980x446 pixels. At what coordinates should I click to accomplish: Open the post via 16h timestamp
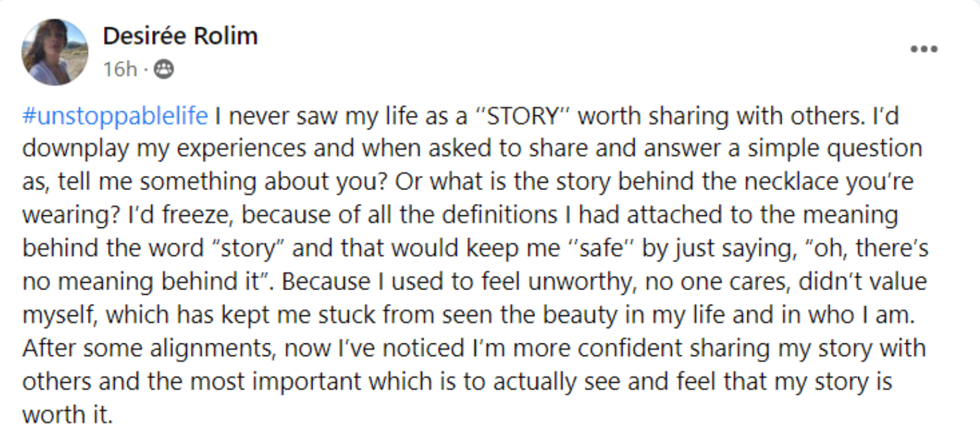point(120,68)
